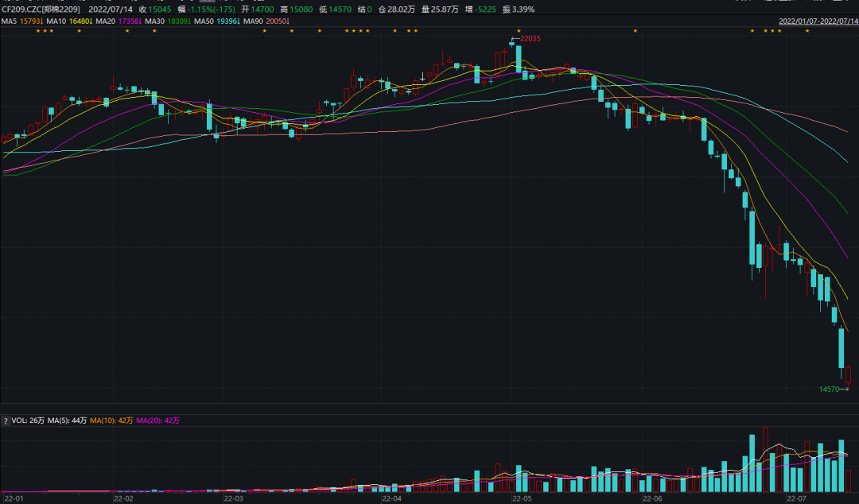The height and width of the screenshot is (504, 859).
Task: Click the CF209.CZC contract name
Action: [x=41, y=9]
